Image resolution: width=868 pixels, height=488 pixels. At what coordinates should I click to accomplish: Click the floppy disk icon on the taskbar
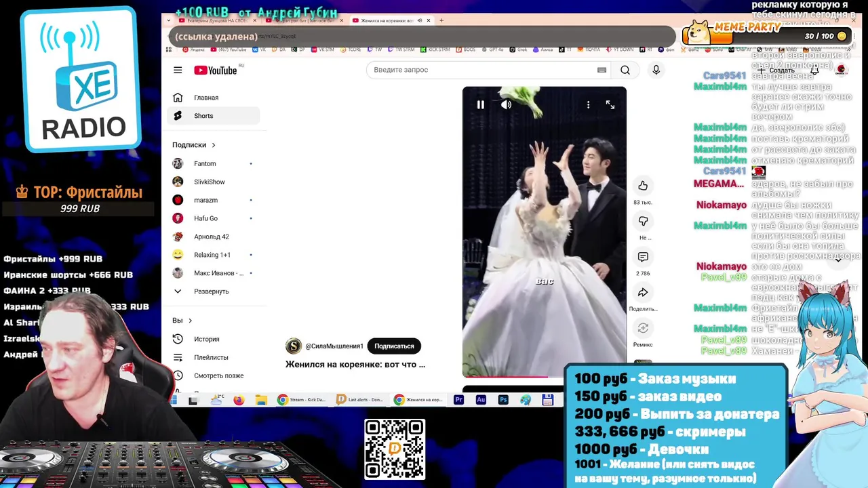[x=548, y=400]
